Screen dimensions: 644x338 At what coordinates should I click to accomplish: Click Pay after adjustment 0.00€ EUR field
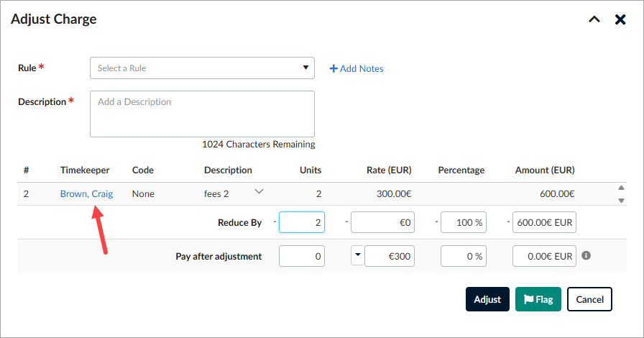pos(544,256)
